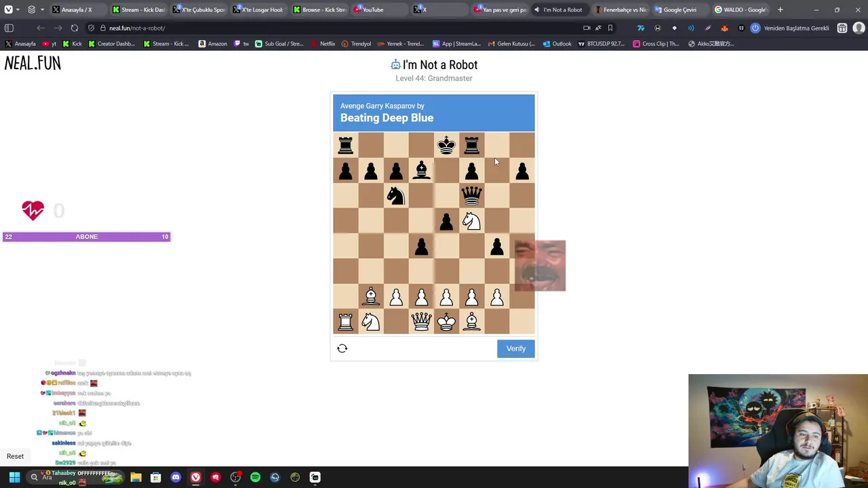Open a new browser tab
Screen dimensions: 868x488
(780, 9)
